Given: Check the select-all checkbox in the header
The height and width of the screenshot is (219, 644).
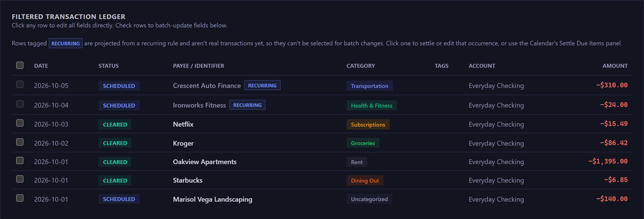Looking at the screenshot, I should pyautogui.click(x=20, y=65).
